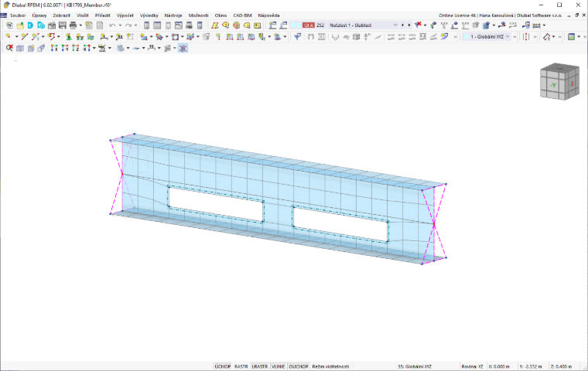This screenshot has width=588, height=371.
Task: Click the cancel selection zoom icon
Action: tap(9, 48)
